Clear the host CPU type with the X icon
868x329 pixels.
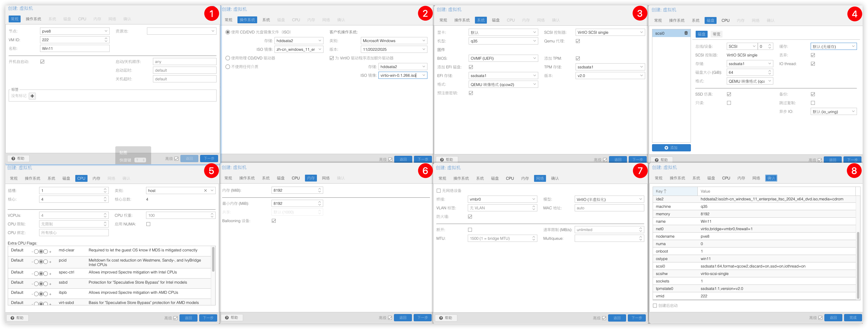(x=205, y=190)
